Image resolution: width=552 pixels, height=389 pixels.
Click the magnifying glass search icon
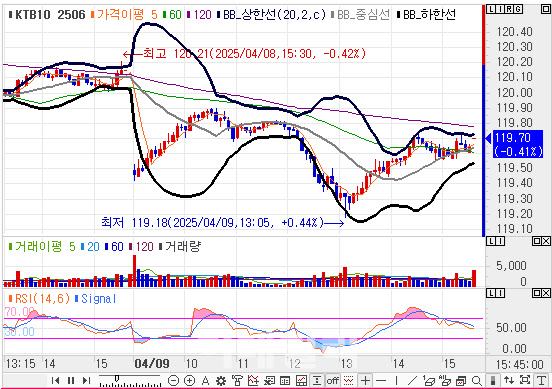(477, 381)
